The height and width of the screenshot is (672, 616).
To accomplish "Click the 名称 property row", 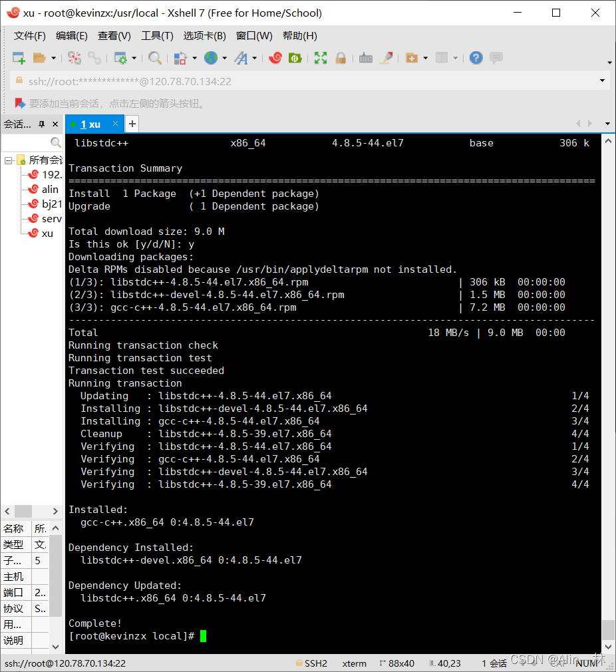I will [25, 528].
